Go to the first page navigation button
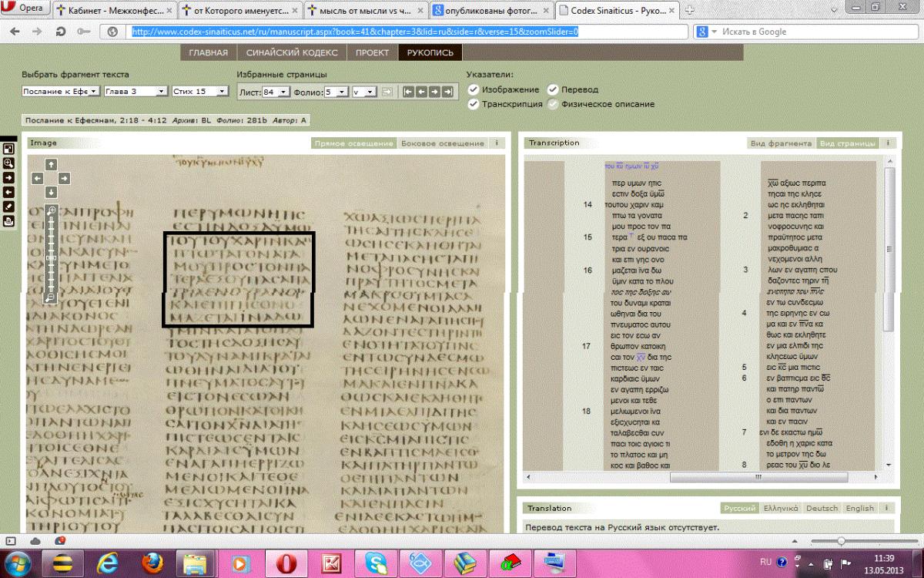The width and height of the screenshot is (924, 578). [408, 92]
